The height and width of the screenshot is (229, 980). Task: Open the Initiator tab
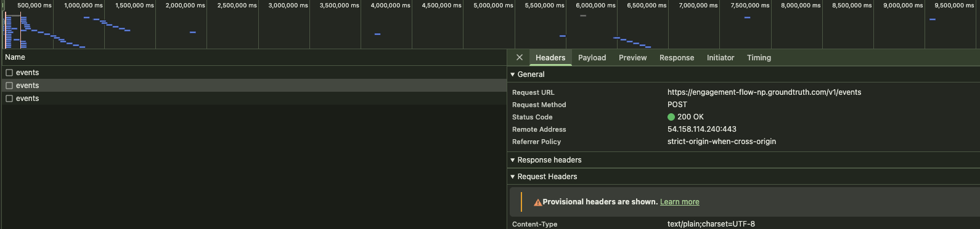tap(721, 58)
